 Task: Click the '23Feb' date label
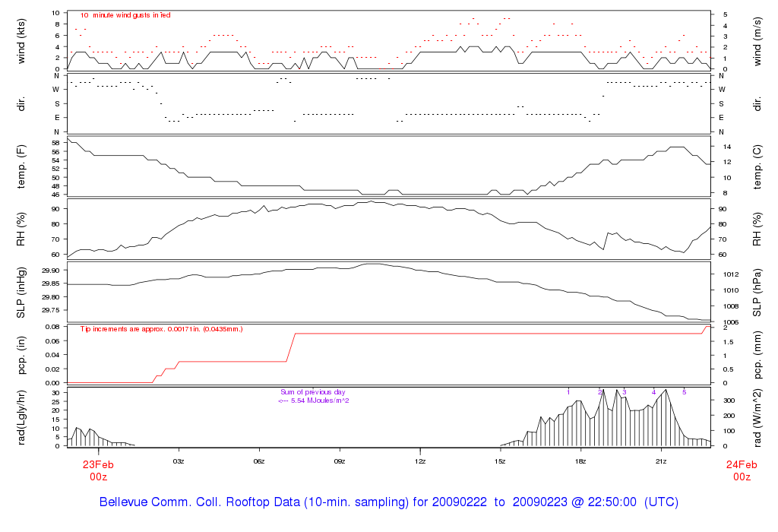pyautogui.click(x=98, y=465)
